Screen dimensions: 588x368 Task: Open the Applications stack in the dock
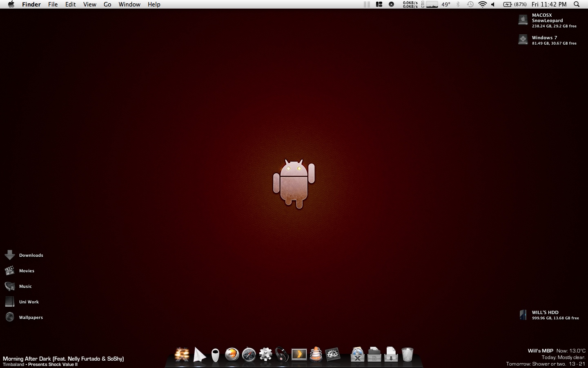(x=357, y=354)
